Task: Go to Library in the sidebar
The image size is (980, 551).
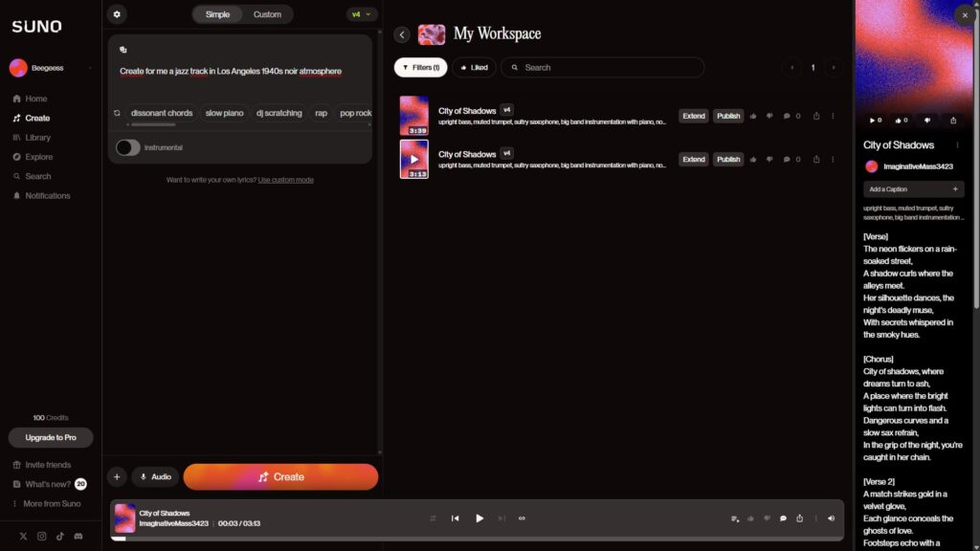Action: pos(38,138)
